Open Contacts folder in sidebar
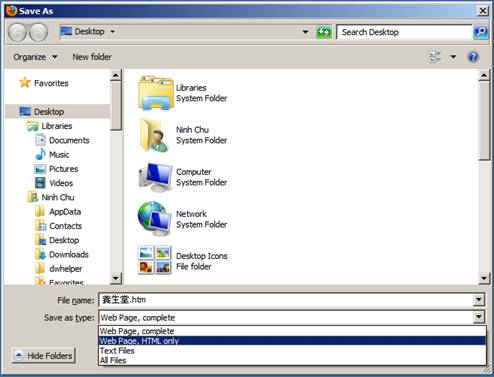This screenshot has height=377, width=494. pyautogui.click(x=58, y=226)
